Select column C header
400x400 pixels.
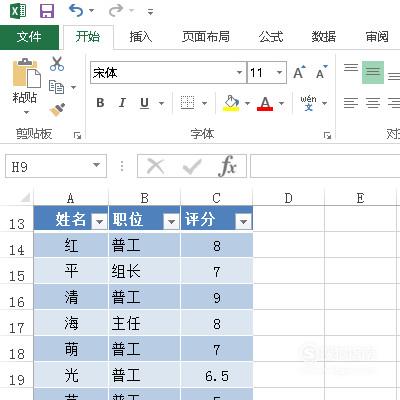217,198
